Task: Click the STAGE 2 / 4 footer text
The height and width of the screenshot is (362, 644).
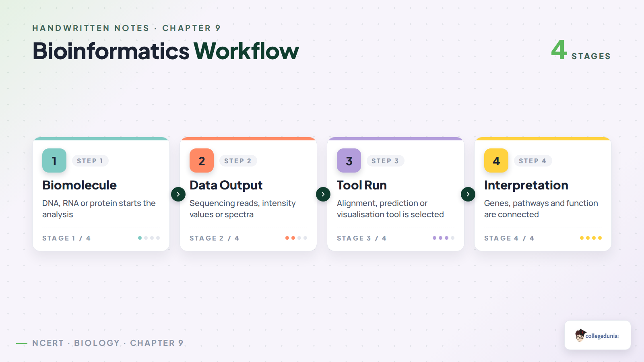Action: pos(214,238)
